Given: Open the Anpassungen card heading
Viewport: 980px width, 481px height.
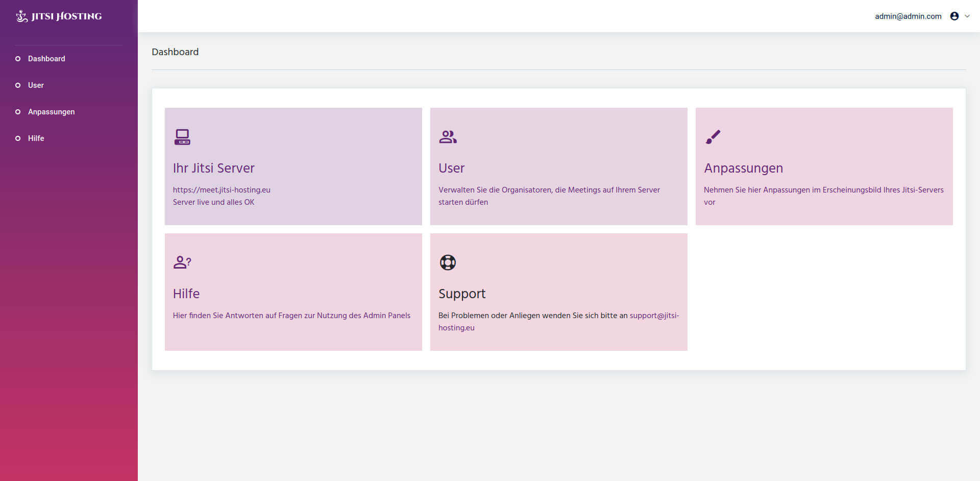Looking at the screenshot, I should [743, 168].
